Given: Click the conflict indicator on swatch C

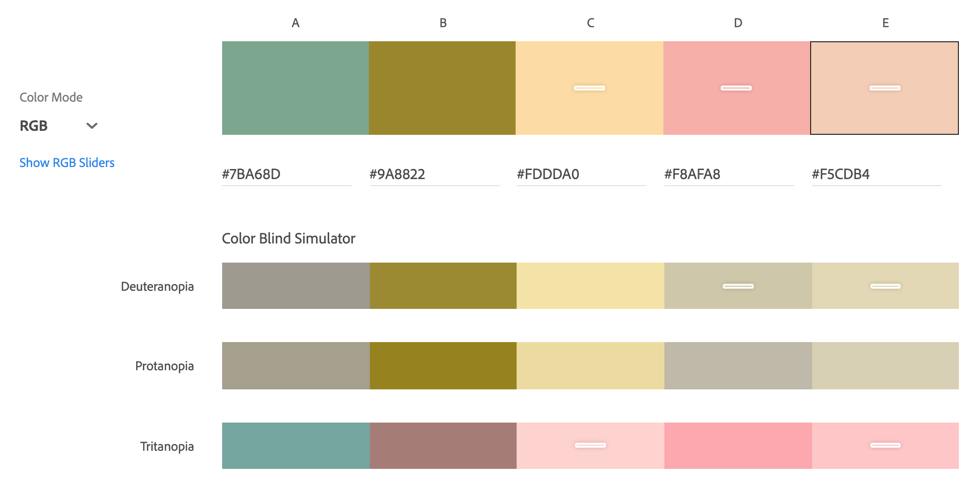Looking at the screenshot, I should point(590,88).
